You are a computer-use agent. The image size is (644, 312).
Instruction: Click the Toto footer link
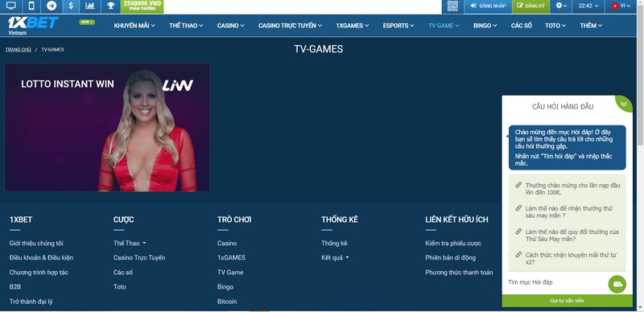119,287
